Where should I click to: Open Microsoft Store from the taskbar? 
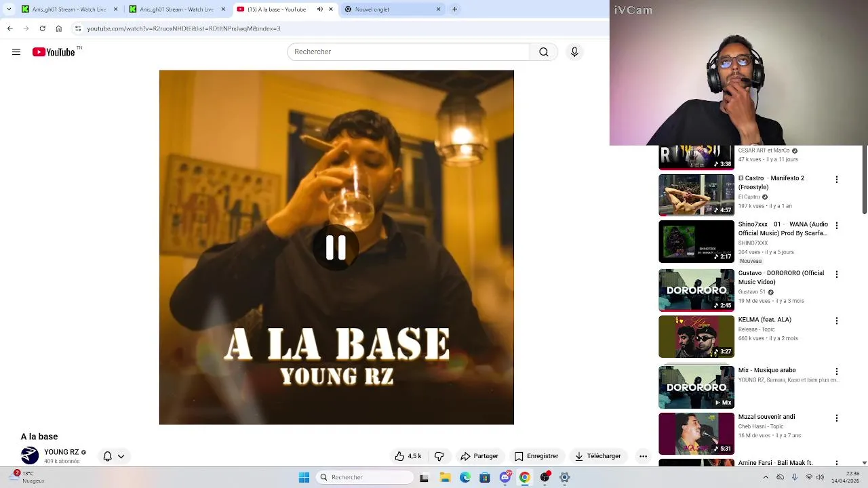485,477
